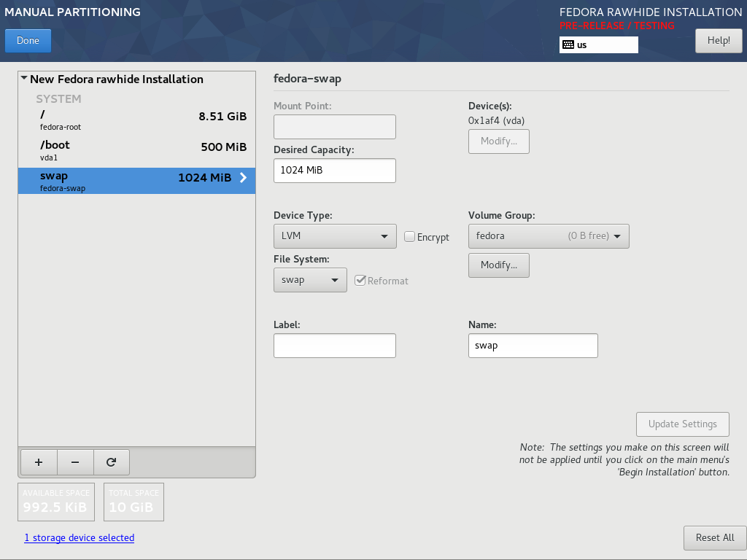Click the us keyboard layout indicator
This screenshot has width=747, height=560.
coord(599,44)
